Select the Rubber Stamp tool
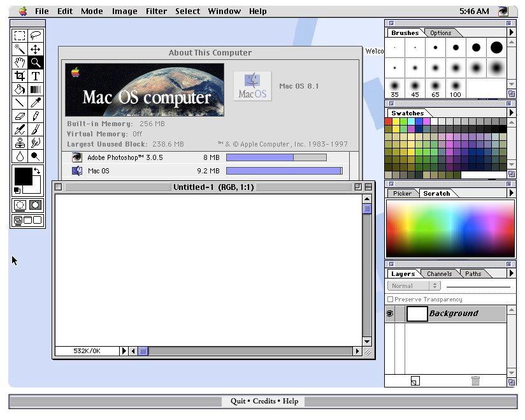Screen dimensions: 525x420 20,143
